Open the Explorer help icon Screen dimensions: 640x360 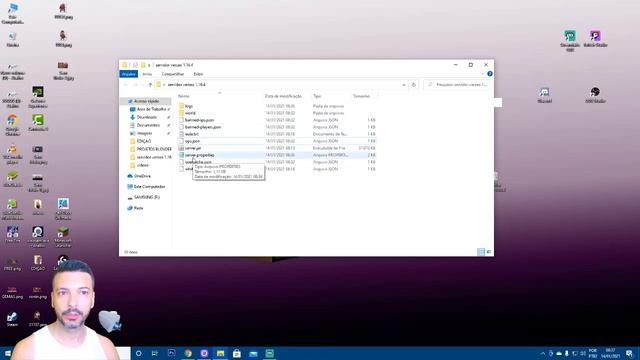[x=490, y=74]
